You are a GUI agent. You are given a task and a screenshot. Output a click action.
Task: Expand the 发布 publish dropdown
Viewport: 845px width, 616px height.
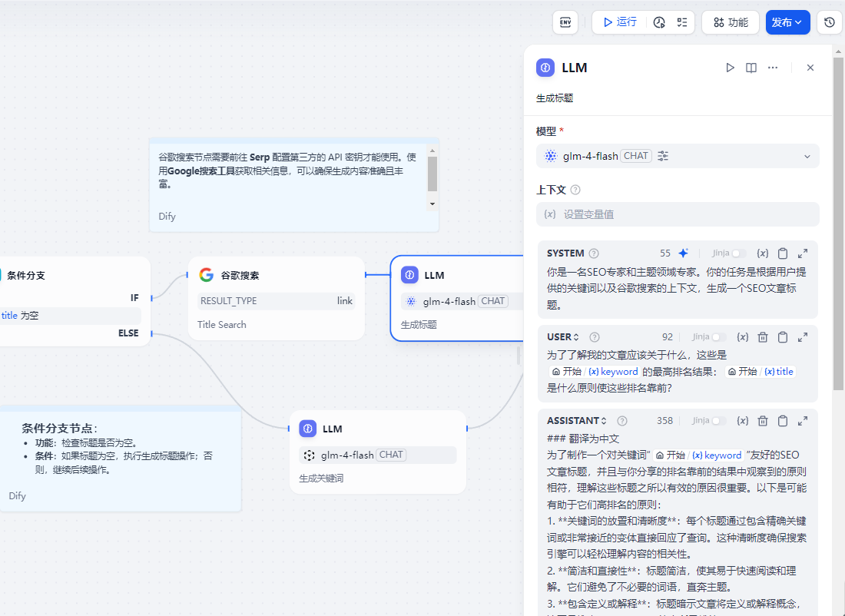tap(787, 22)
